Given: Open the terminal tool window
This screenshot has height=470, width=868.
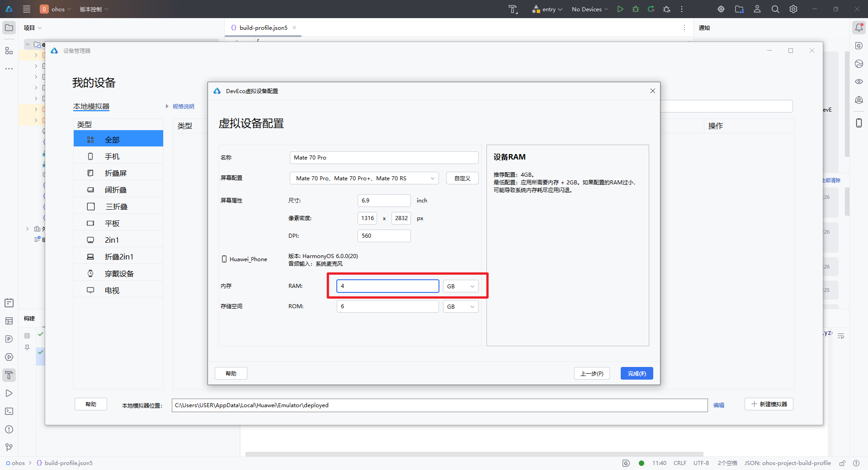Looking at the screenshot, I should 9,411.
